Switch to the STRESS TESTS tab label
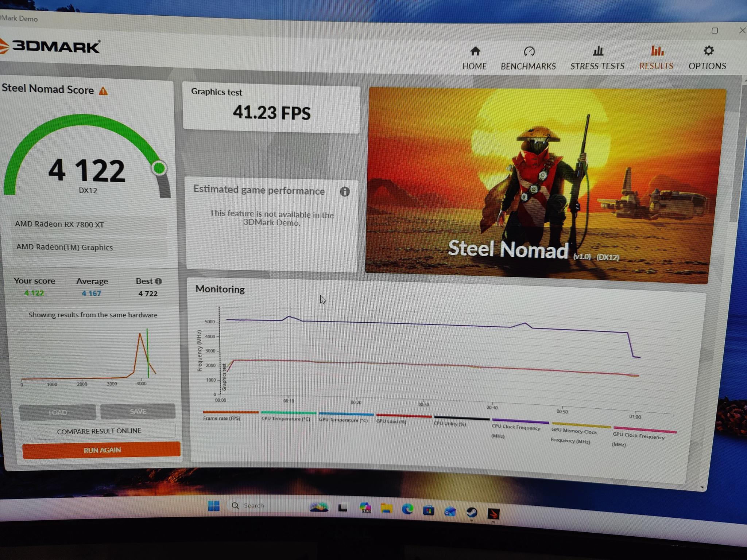The image size is (747, 560). (x=597, y=66)
